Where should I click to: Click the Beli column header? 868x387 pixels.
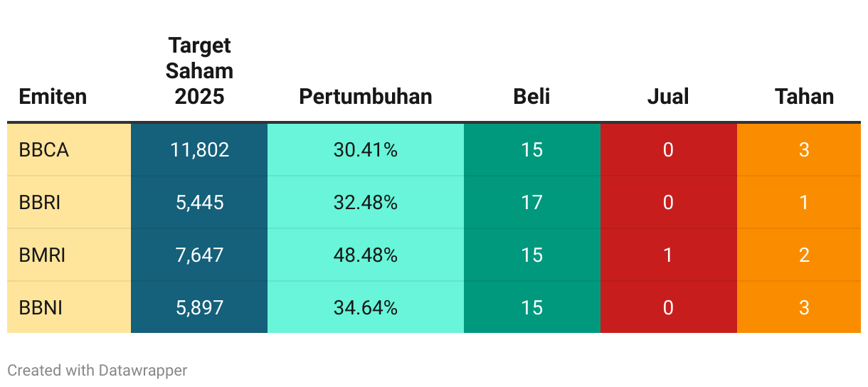pos(532,96)
